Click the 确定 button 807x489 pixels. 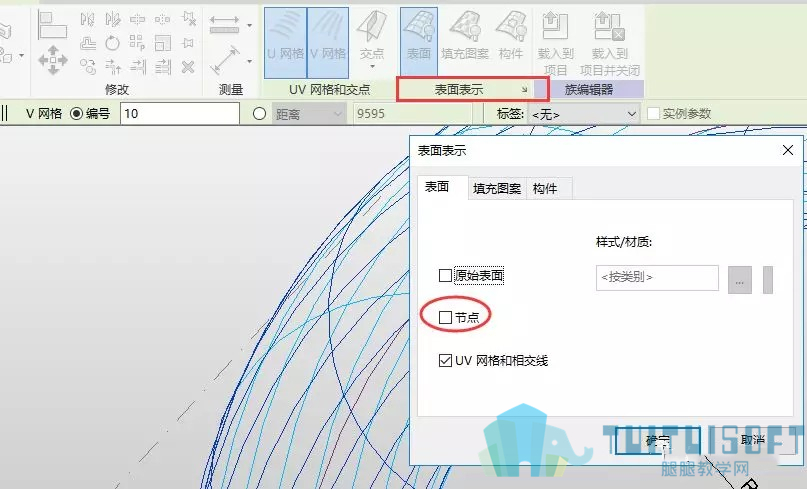[658, 441]
